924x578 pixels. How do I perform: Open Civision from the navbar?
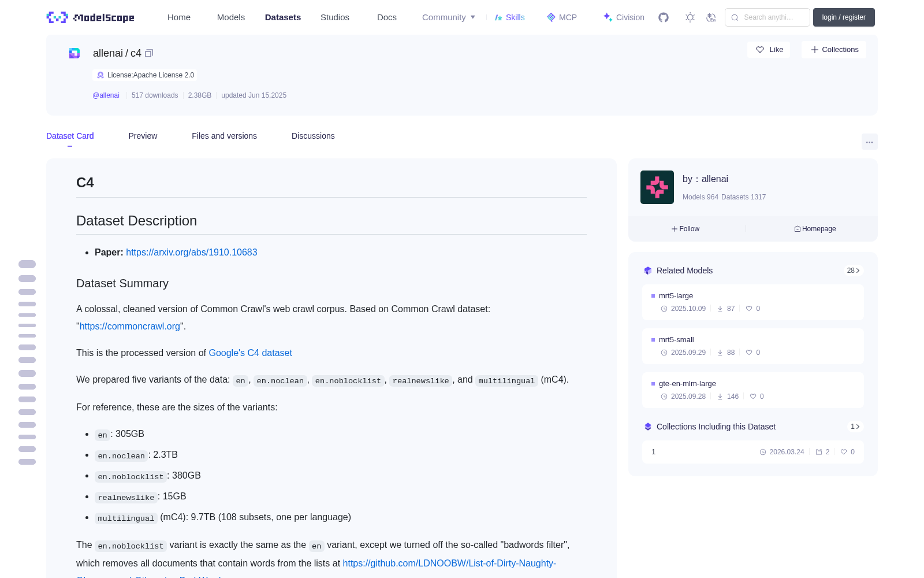(x=624, y=17)
